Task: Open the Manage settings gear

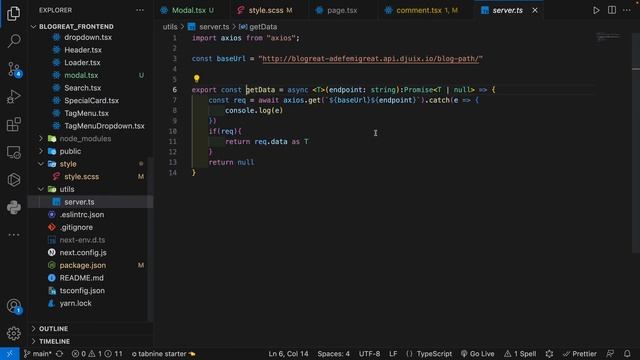Action: [x=13, y=333]
